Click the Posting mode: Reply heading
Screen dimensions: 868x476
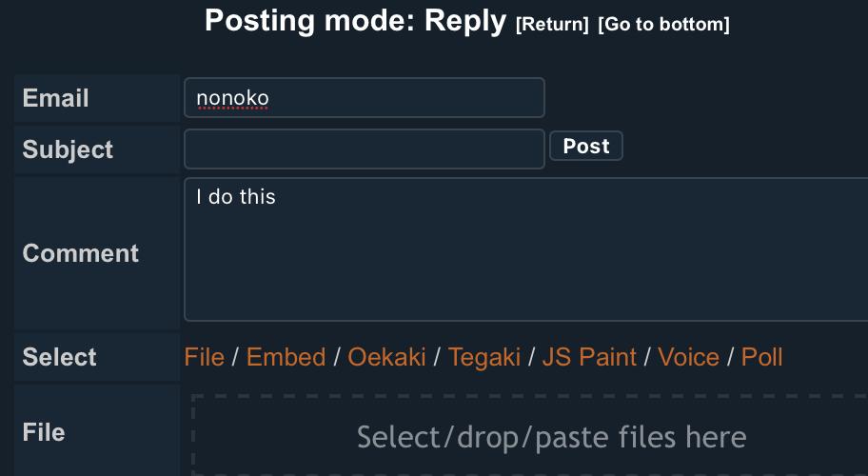(x=355, y=21)
